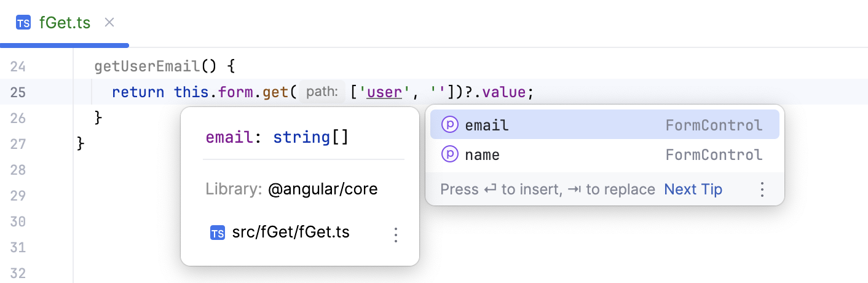The image size is (868, 283).
Task: Click the property icon next to email
Action: tap(450, 126)
